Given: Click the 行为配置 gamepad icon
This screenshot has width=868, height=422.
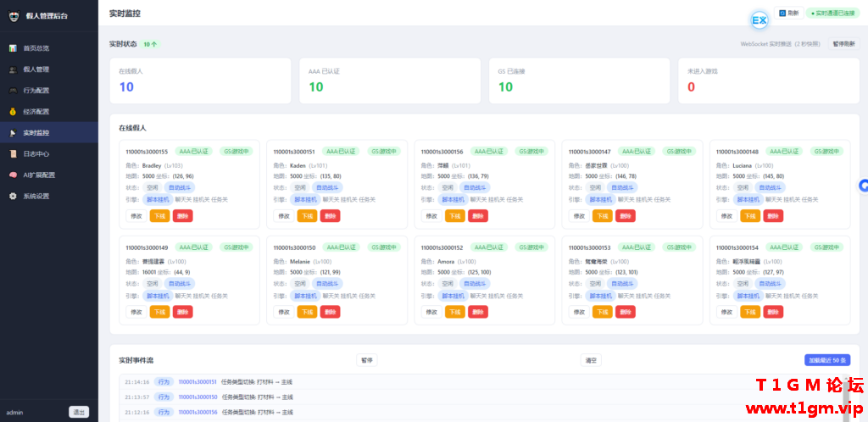Looking at the screenshot, I should [x=13, y=91].
